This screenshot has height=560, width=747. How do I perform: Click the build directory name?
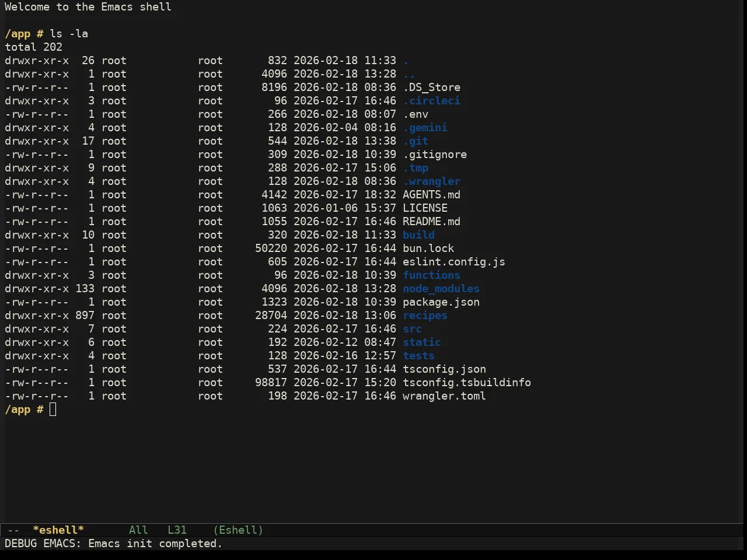tap(418, 235)
